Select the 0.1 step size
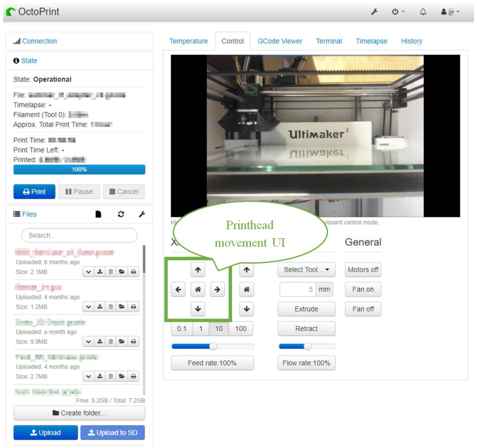The image size is (477, 448). (182, 329)
